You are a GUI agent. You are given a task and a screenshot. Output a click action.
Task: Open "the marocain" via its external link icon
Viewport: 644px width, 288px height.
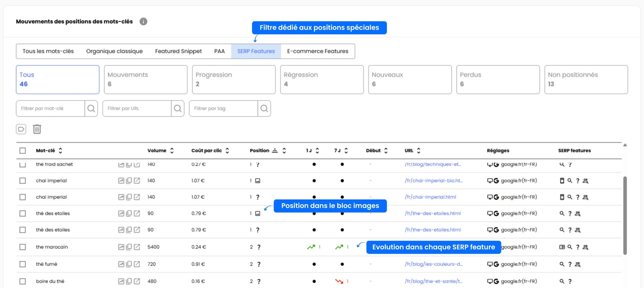[137, 247]
